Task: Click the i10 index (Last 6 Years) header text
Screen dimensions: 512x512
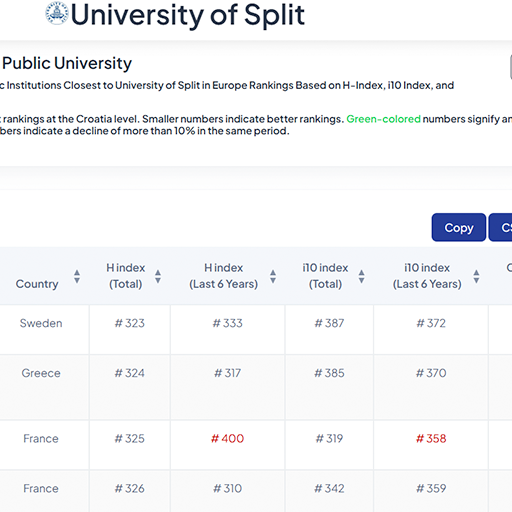Action: [x=427, y=276]
